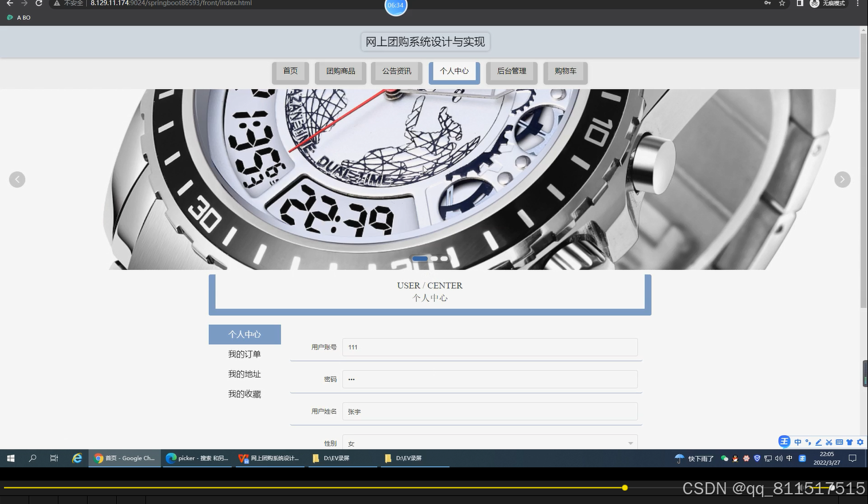The image size is (868, 504).
Task: Switch to picker Edge taskbar window
Action: pos(197,458)
